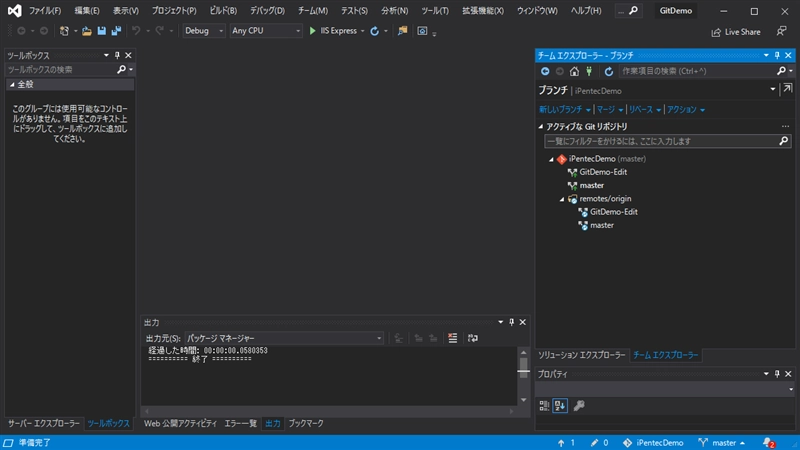Open iPentecDemo repository in status bar
800x450 pixels.
click(x=653, y=443)
